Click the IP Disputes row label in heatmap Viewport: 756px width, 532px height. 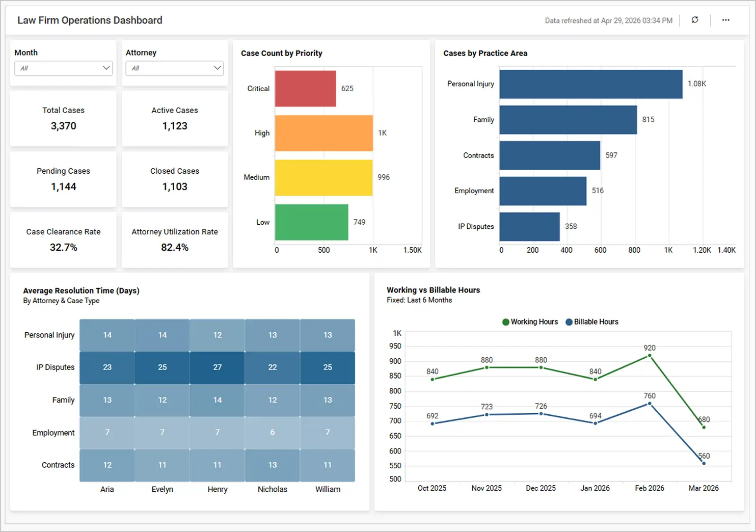click(55, 367)
